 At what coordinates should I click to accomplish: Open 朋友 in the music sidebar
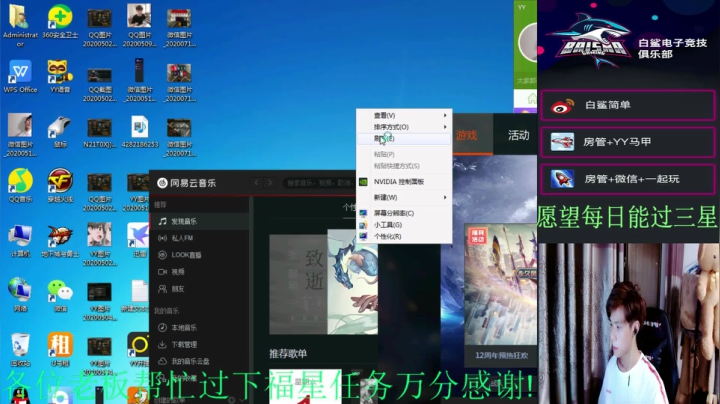pos(199,289)
